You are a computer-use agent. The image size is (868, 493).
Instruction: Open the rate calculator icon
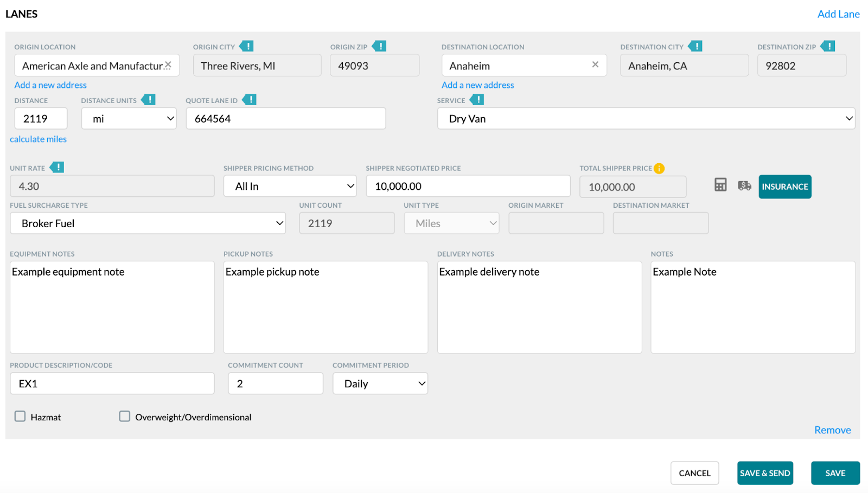point(720,185)
